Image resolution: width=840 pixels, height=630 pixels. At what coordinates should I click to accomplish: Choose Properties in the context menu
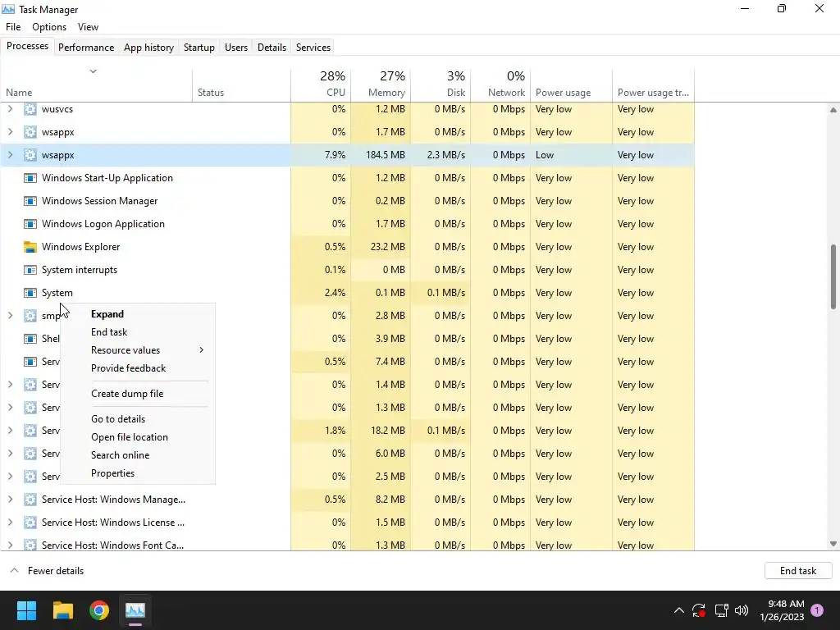pyautogui.click(x=138, y=473)
